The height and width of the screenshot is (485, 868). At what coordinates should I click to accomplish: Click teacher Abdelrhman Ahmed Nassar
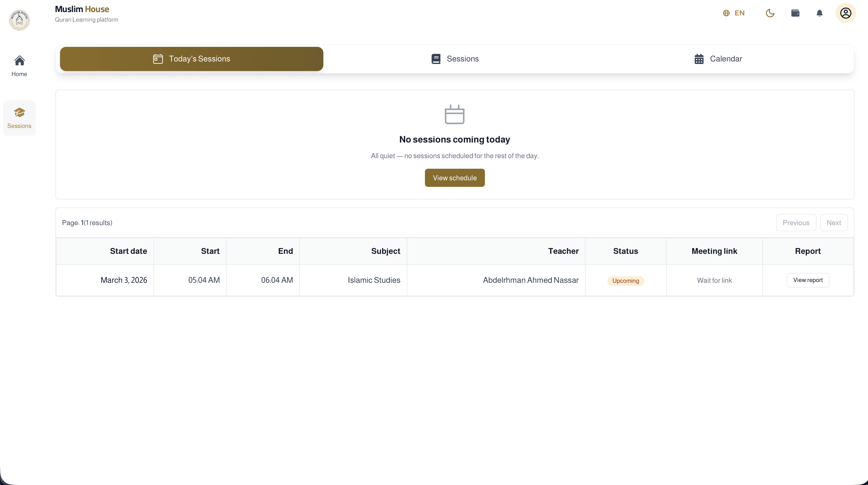531,280
